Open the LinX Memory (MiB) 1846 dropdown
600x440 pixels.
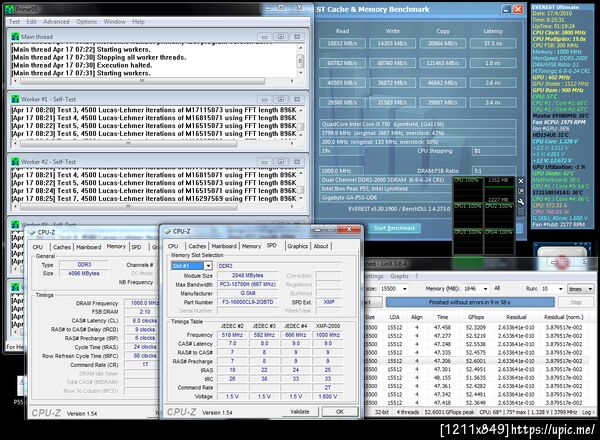(486, 288)
